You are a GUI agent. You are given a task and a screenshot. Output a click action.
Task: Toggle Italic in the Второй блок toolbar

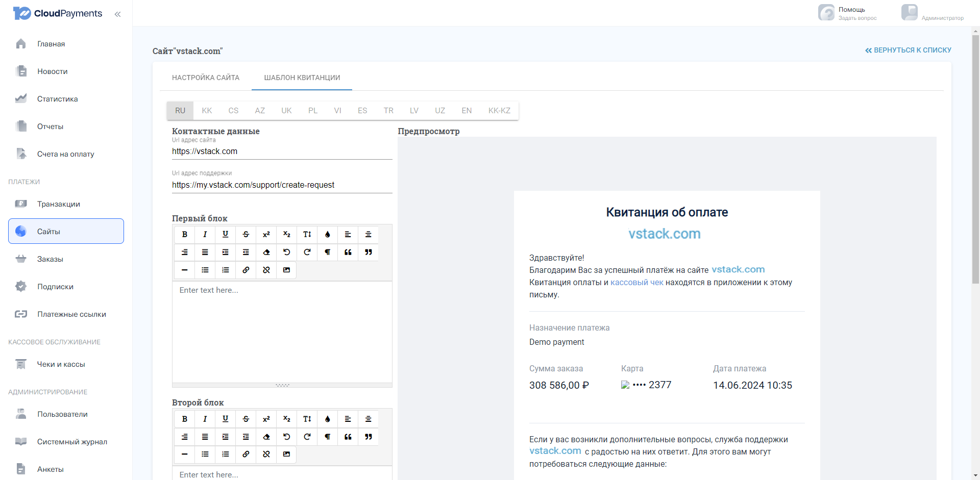(x=205, y=419)
